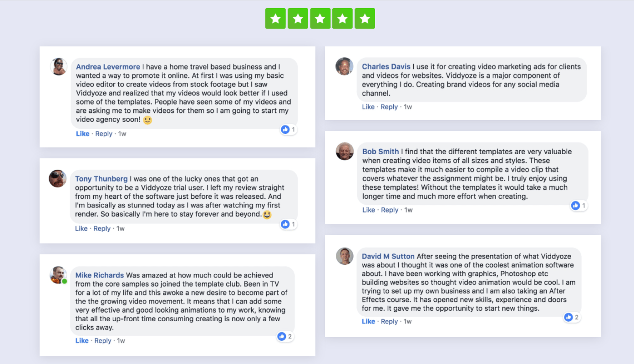Open the Bob Smith profile name link
Screen dimensions: 634x364
pyautogui.click(x=380, y=152)
